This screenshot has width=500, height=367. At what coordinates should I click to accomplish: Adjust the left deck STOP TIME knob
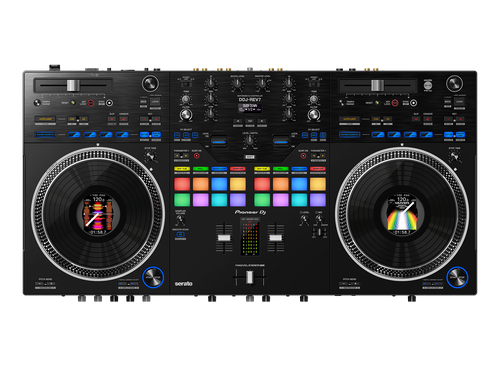tap(150, 155)
